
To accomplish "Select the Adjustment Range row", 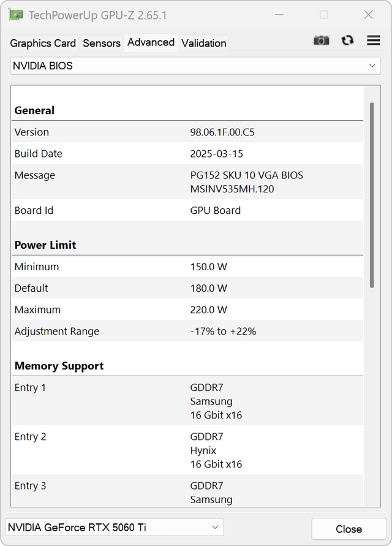I will pyautogui.click(x=187, y=331).
